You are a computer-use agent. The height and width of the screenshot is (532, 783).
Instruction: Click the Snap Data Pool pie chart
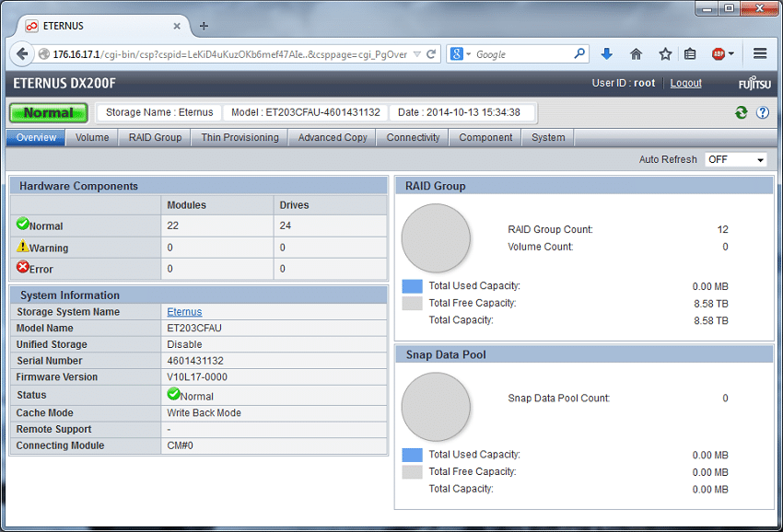coord(436,407)
